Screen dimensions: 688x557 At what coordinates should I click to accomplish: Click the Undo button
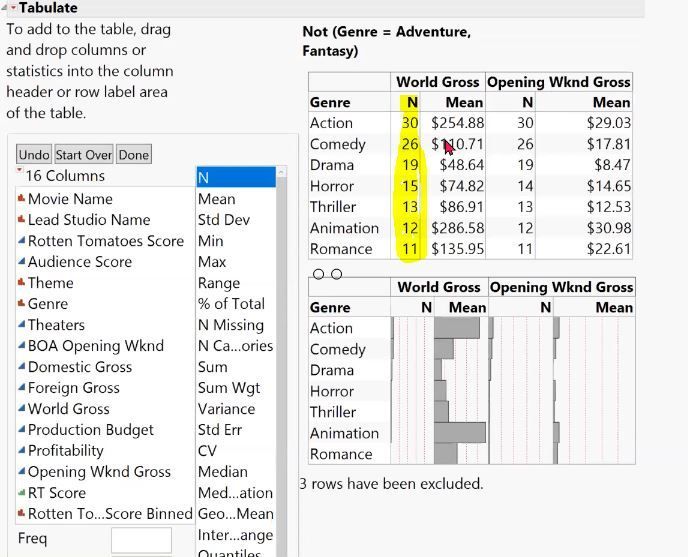34,155
